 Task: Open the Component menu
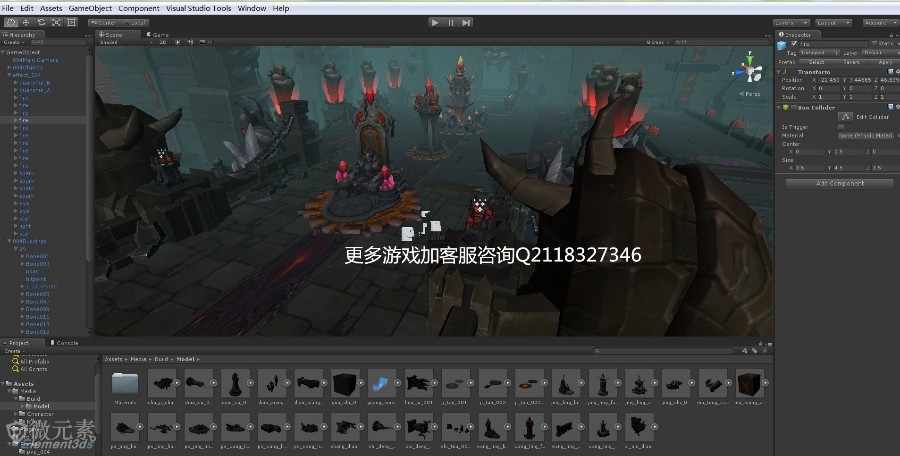139,8
